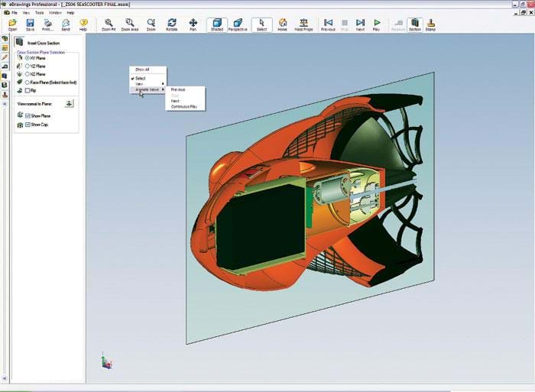Click the Section tool icon
Viewport: 535px width, 392px height.
tap(415, 24)
